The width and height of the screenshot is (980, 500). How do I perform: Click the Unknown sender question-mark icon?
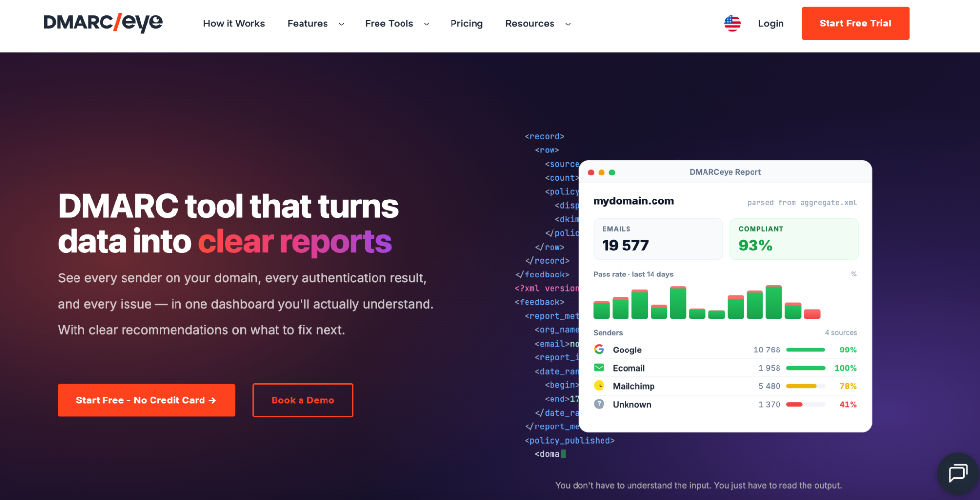599,404
